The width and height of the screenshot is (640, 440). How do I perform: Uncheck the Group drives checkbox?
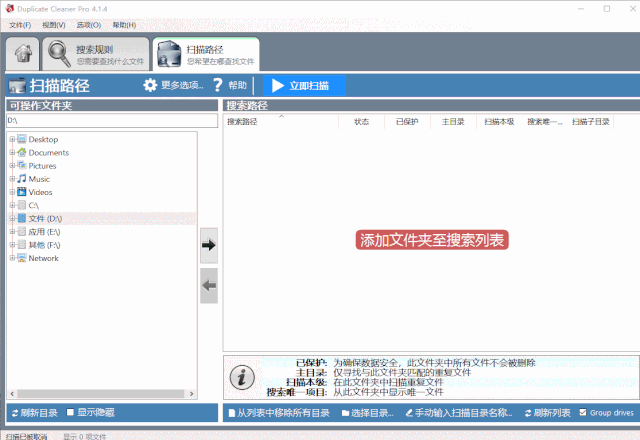point(583,412)
